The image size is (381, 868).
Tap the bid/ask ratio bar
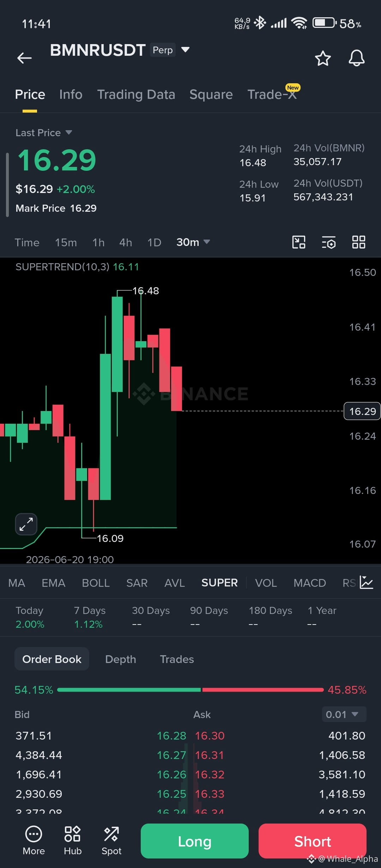click(190, 689)
